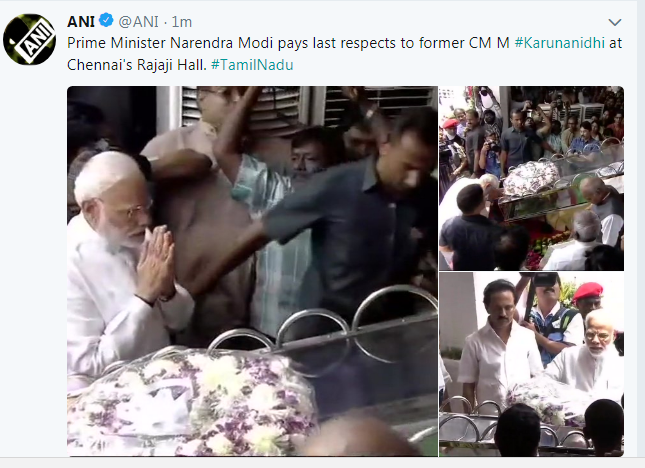Open the ANI profile avatar
This screenshot has width=645, height=468.
point(29,39)
